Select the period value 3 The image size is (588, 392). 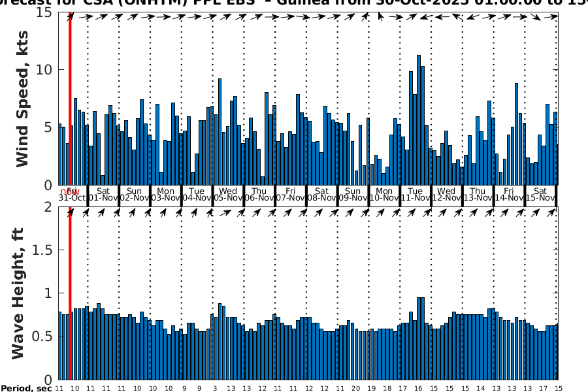[215, 389]
